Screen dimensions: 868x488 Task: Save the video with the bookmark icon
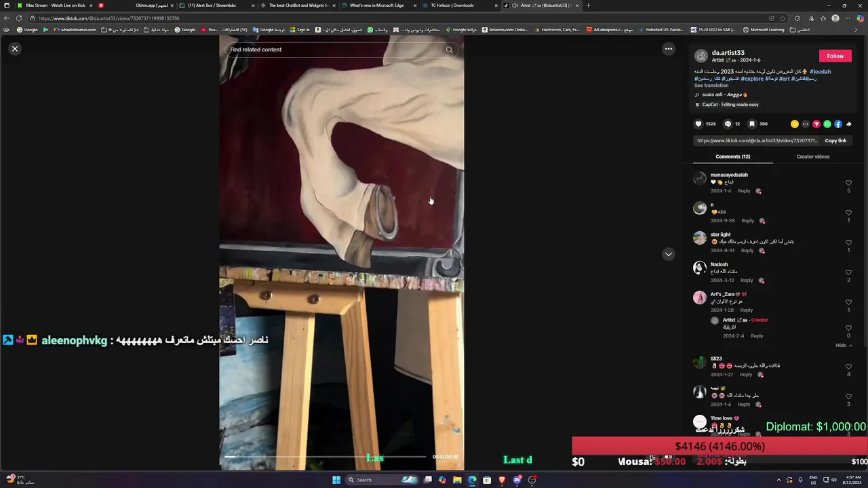tap(751, 124)
